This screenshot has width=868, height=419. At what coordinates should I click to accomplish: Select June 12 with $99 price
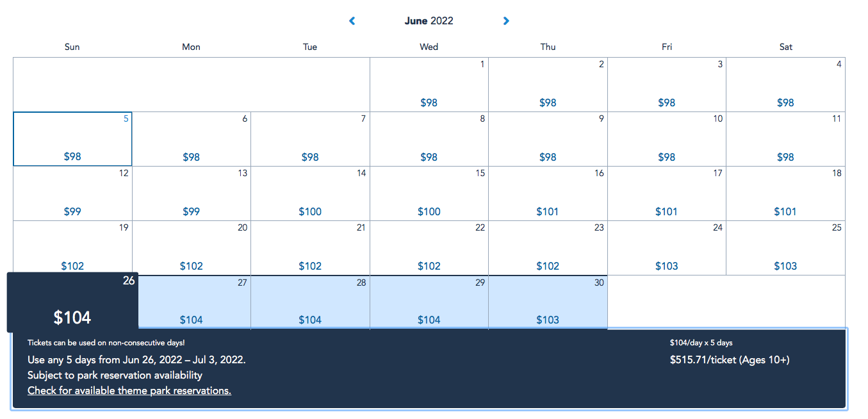(72, 193)
